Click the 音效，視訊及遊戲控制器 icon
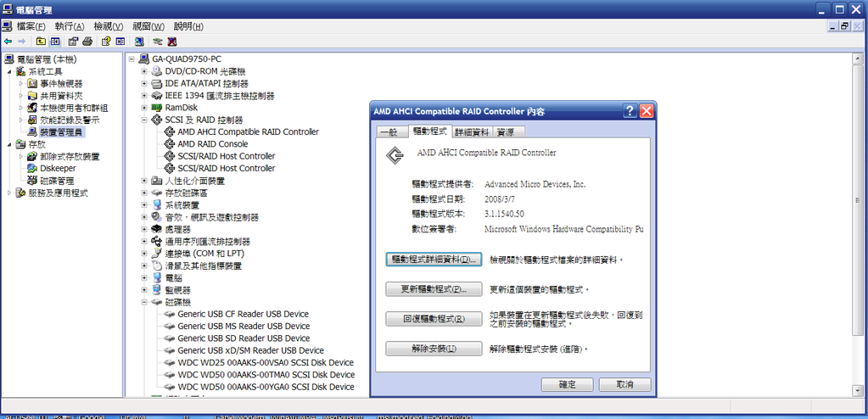 [x=157, y=217]
